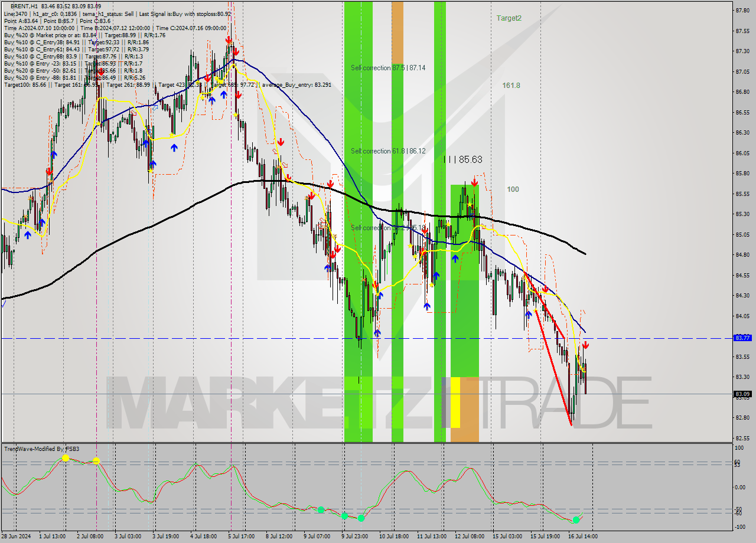Click the '15 Jul 03:00' time label

point(507,537)
